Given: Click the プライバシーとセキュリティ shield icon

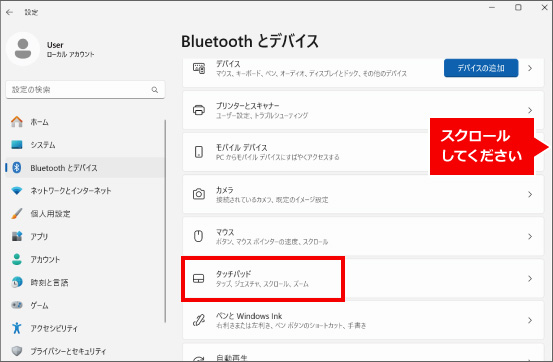Looking at the screenshot, I should (17, 351).
